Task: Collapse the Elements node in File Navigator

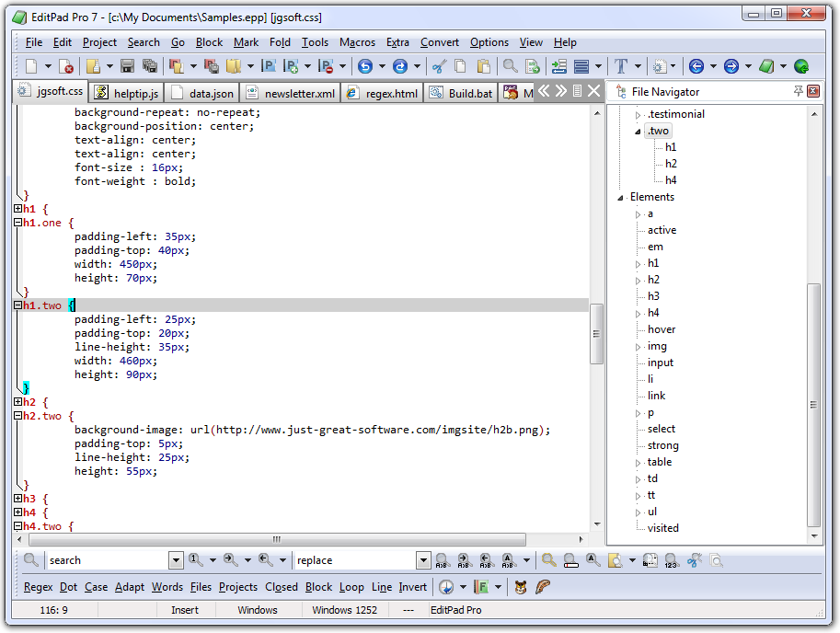Action: coord(620,198)
